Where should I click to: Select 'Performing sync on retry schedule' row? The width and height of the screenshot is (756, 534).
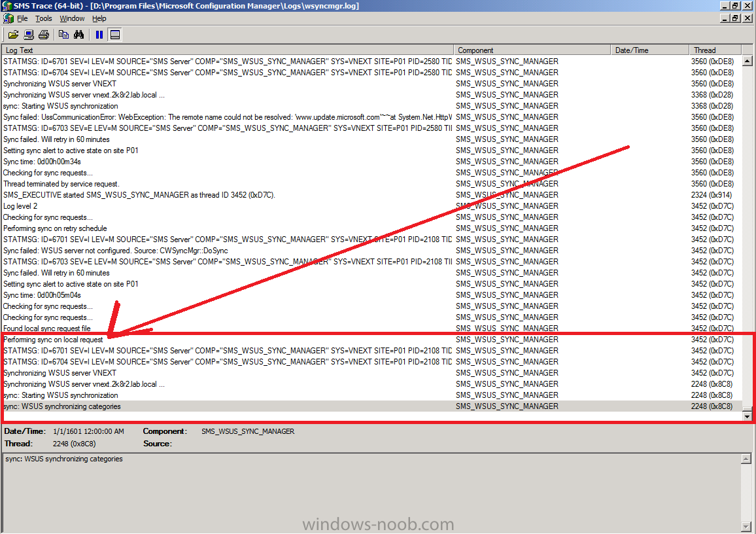pyautogui.click(x=371, y=228)
